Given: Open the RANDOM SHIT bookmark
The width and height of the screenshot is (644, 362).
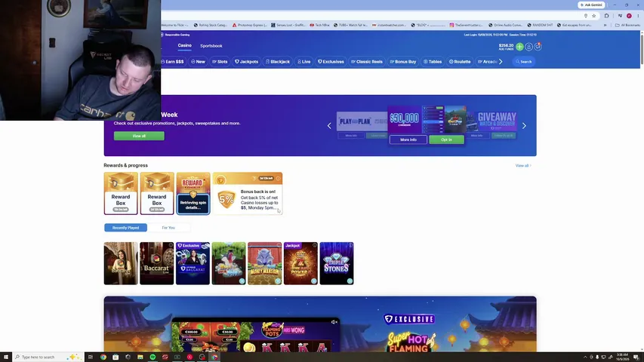Looking at the screenshot, I should click(540, 25).
